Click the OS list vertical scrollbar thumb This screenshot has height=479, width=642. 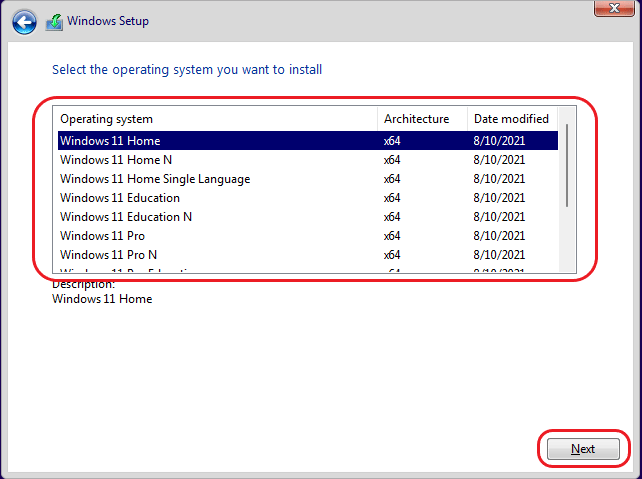click(567, 165)
